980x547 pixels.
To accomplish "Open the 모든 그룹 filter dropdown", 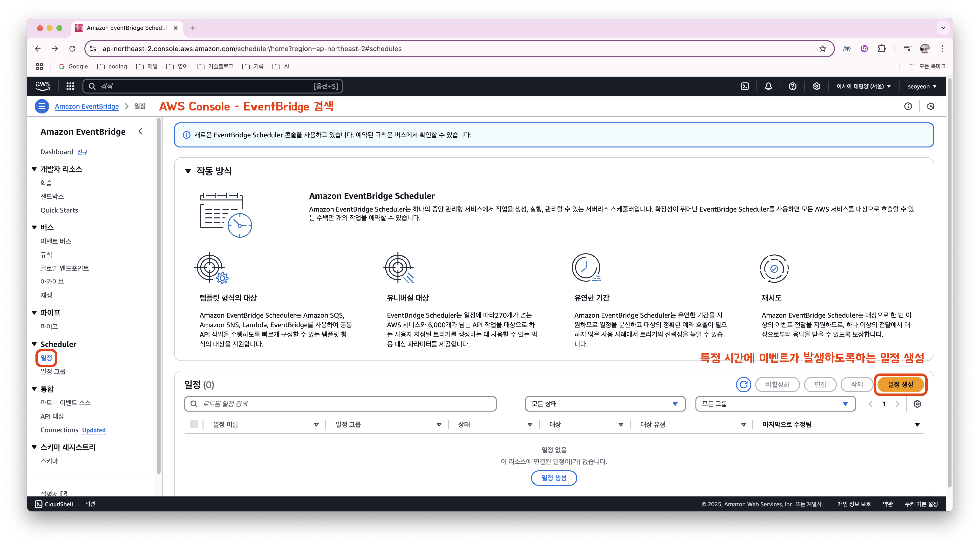I will point(775,404).
